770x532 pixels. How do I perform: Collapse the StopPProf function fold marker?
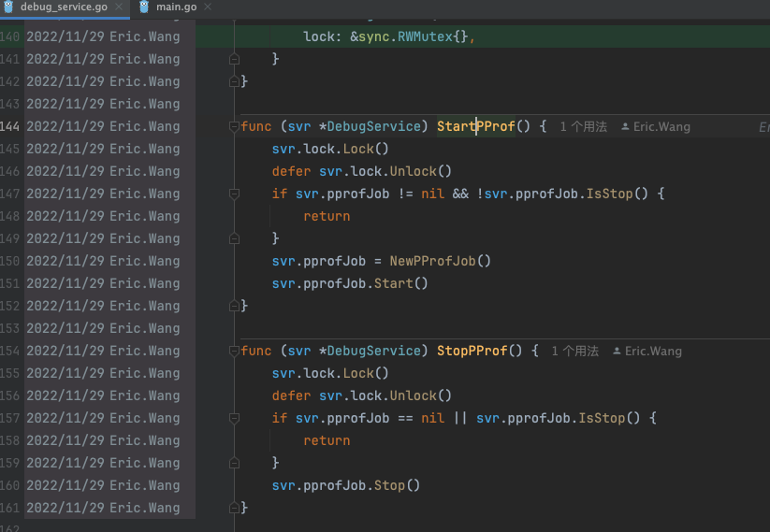click(x=234, y=351)
